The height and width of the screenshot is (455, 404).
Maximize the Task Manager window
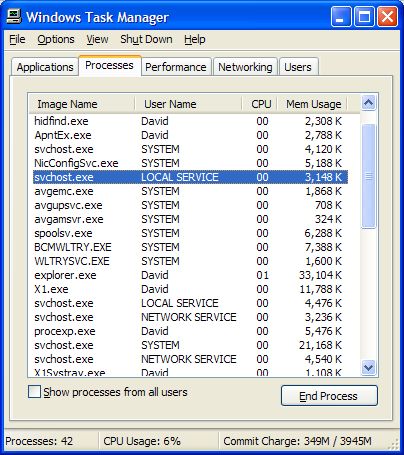[364, 17]
